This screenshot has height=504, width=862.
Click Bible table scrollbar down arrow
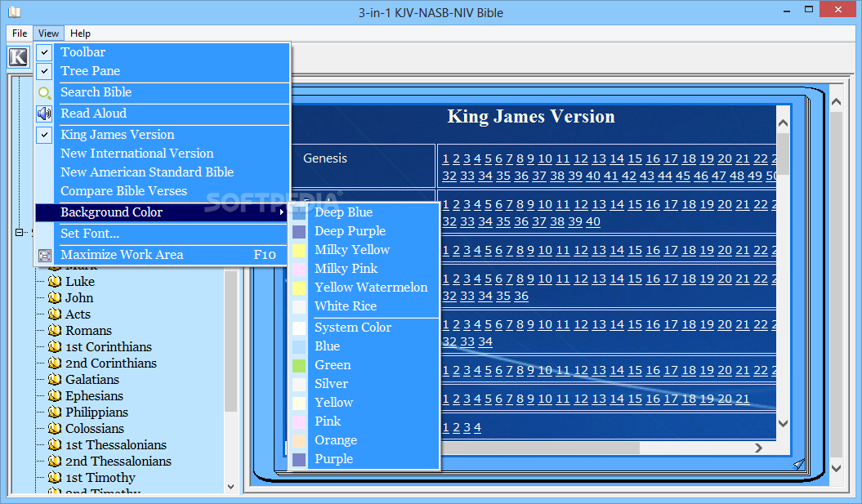tap(784, 424)
